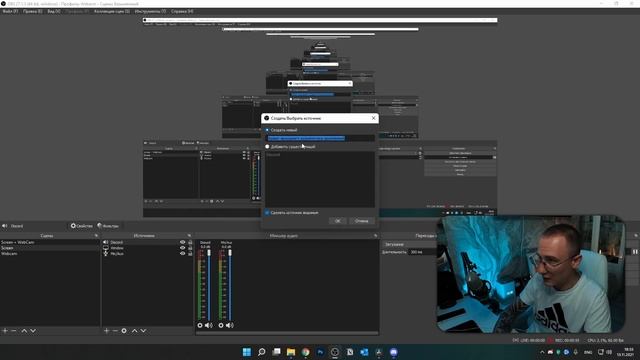
Task: Select the 'Добавить существующий' radio option
Action: [267, 147]
